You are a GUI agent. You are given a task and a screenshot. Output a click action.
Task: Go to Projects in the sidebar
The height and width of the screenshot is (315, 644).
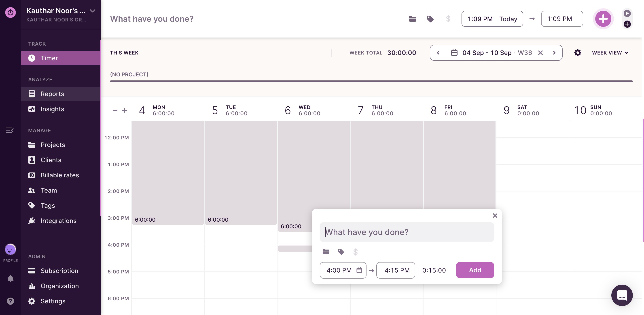pyautogui.click(x=53, y=145)
